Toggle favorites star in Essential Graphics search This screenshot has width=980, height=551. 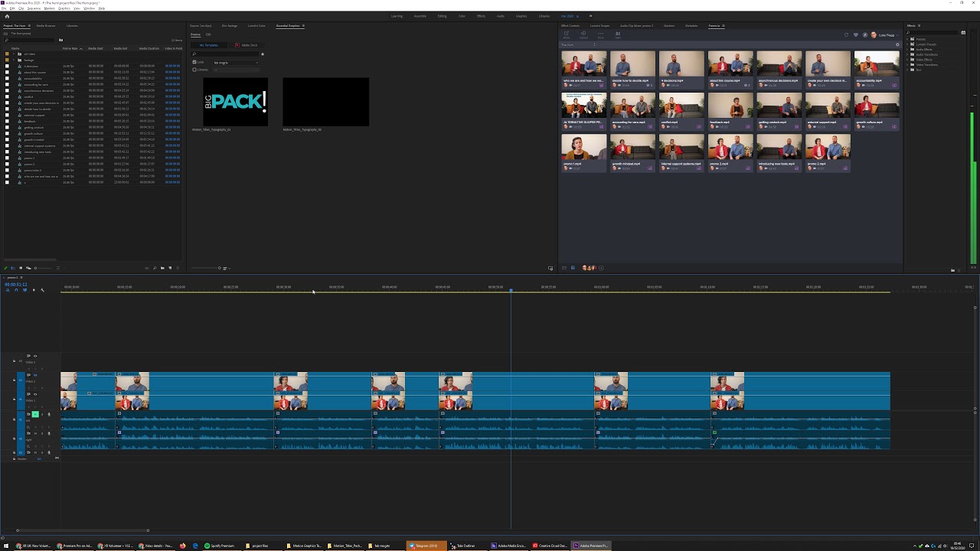[x=263, y=54]
